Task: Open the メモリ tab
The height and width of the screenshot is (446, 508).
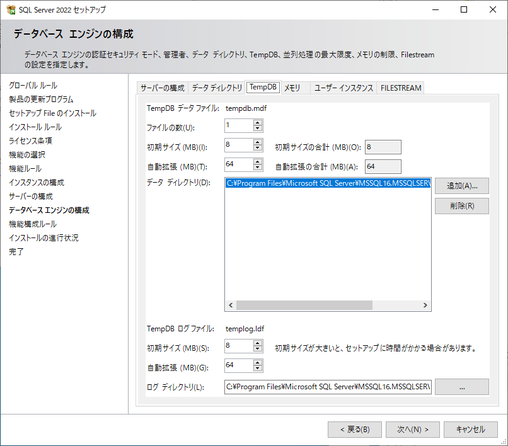Action: pos(292,88)
